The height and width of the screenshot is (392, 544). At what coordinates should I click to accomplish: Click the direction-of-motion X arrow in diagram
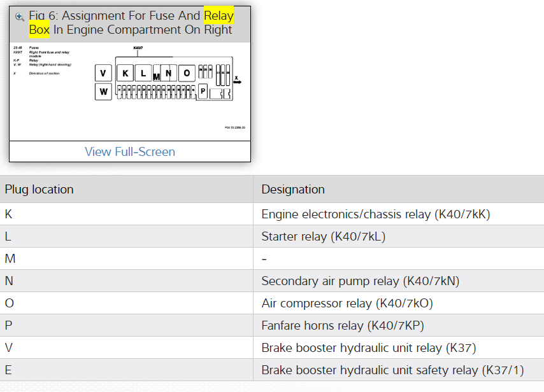click(x=237, y=80)
